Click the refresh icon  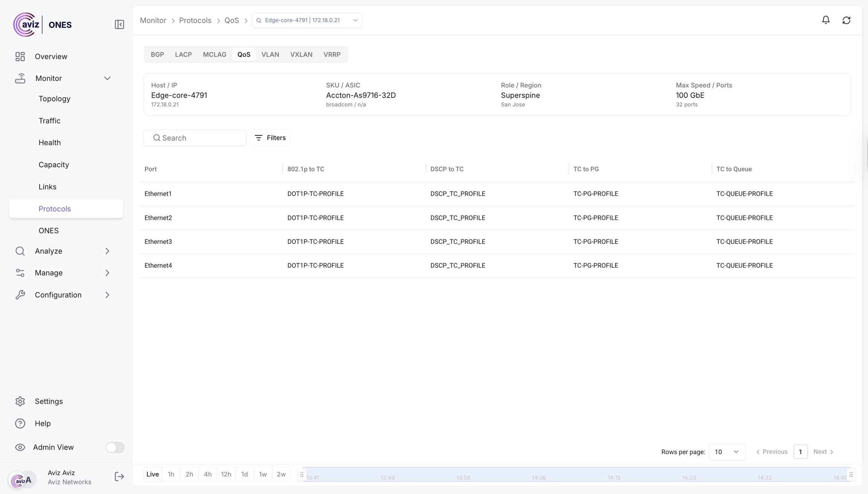click(x=846, y=20)
